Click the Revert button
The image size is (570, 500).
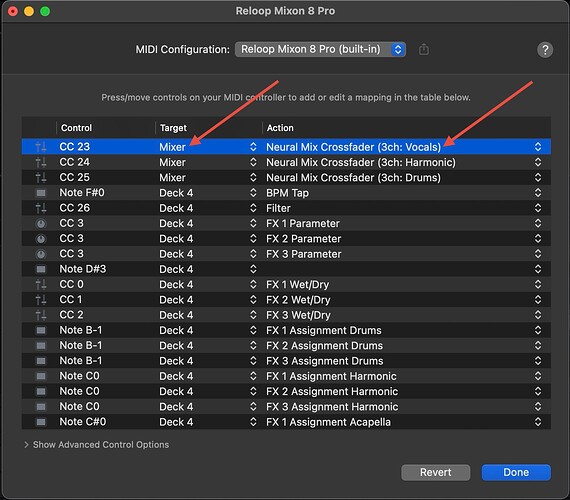pyautogui.click(x=435, y=472)
